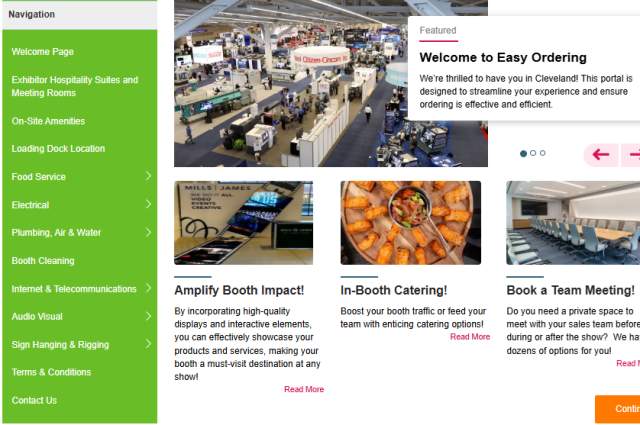The image size is (640, 425).
Task: Go to On-Site Amenities
Action: coord(48,121)
